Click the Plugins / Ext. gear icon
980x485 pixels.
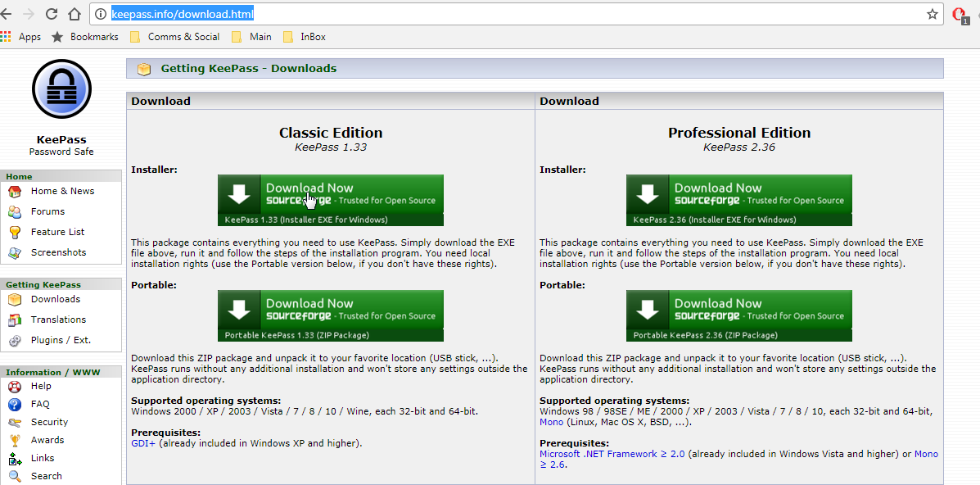point(15,341)
